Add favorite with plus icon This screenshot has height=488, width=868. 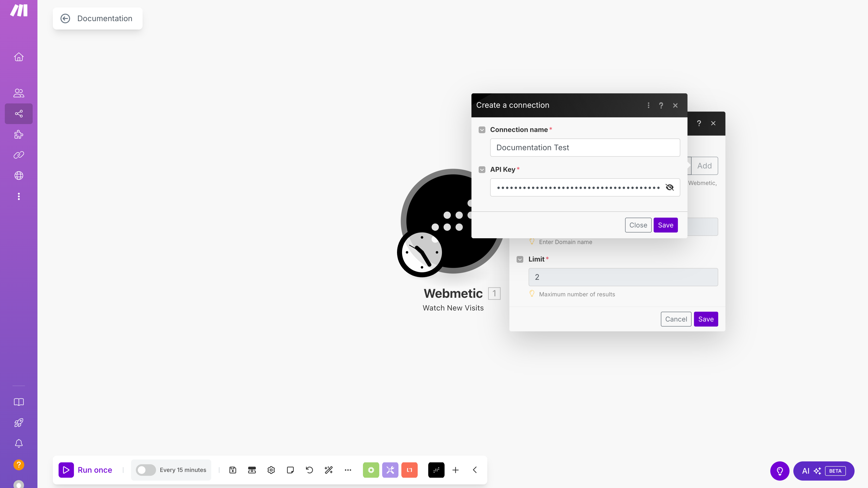click(456, 470)
